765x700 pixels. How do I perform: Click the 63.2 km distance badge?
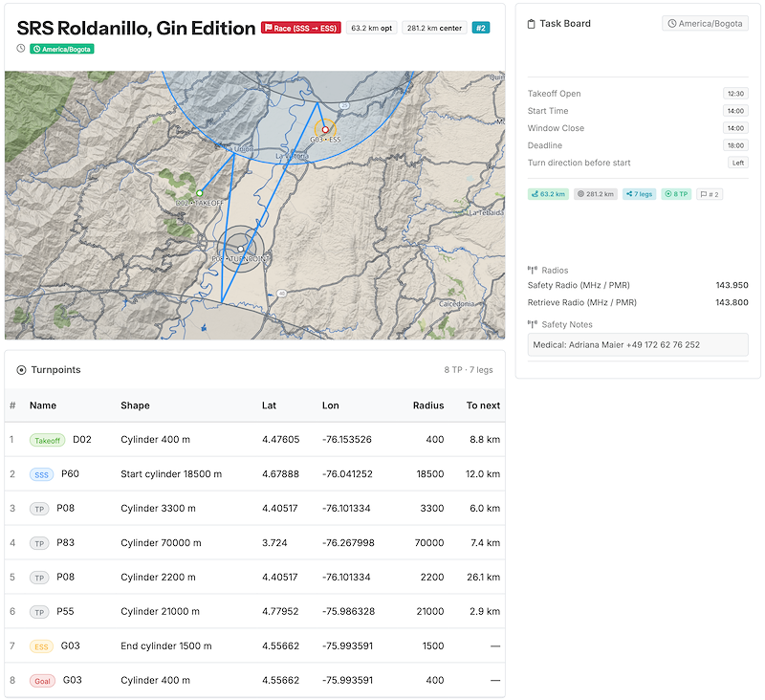click(x=548, y=193)
